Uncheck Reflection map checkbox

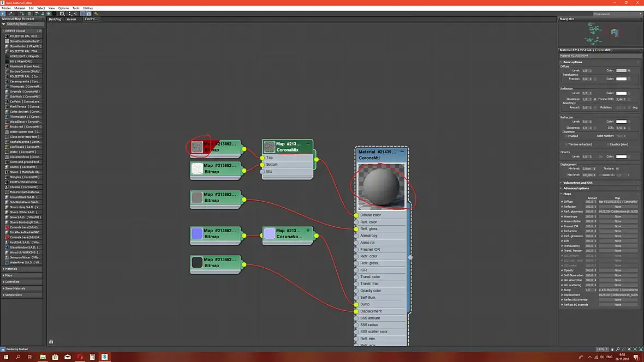tap(562, 207)
